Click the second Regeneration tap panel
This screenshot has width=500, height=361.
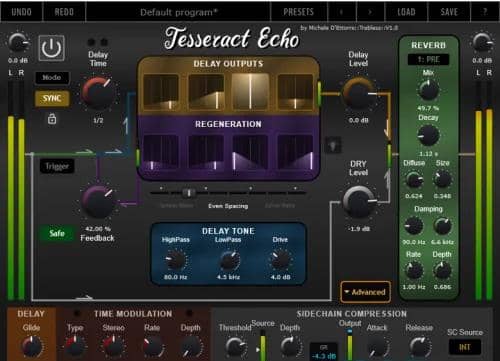point(206,152)
